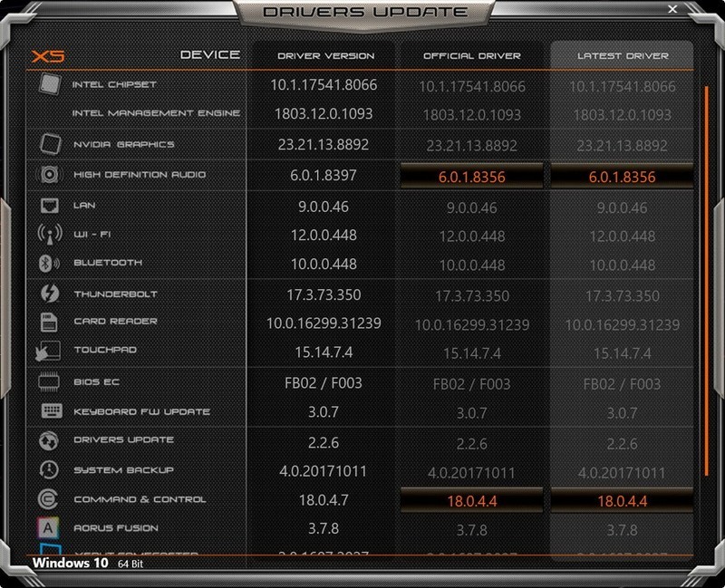
Task: Click the Wi-Fi antenna icon
Action: (50, 234)
